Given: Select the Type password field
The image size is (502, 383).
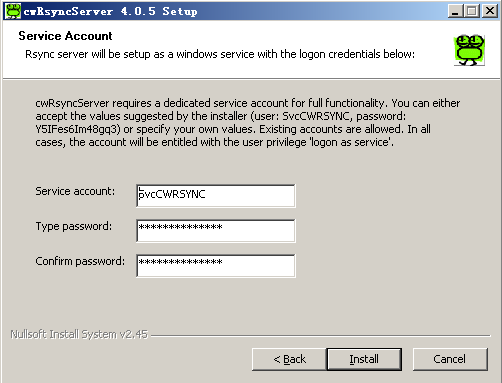Looking at the screenshot, I should click(x=216, y=231).
